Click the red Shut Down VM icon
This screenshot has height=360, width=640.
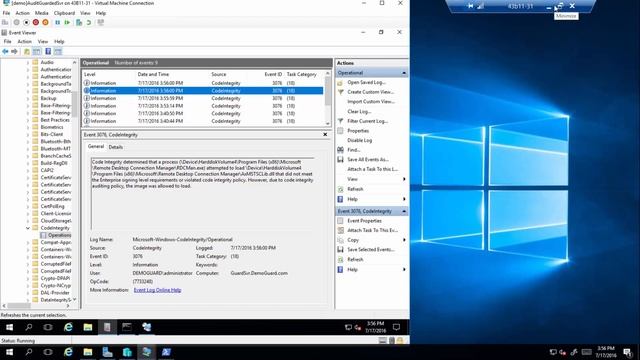[36, 22]
